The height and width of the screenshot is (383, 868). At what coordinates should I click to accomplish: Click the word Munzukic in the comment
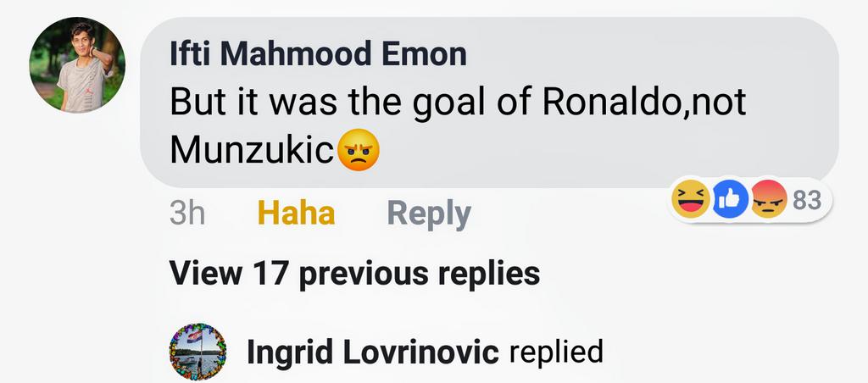[251, 151]
